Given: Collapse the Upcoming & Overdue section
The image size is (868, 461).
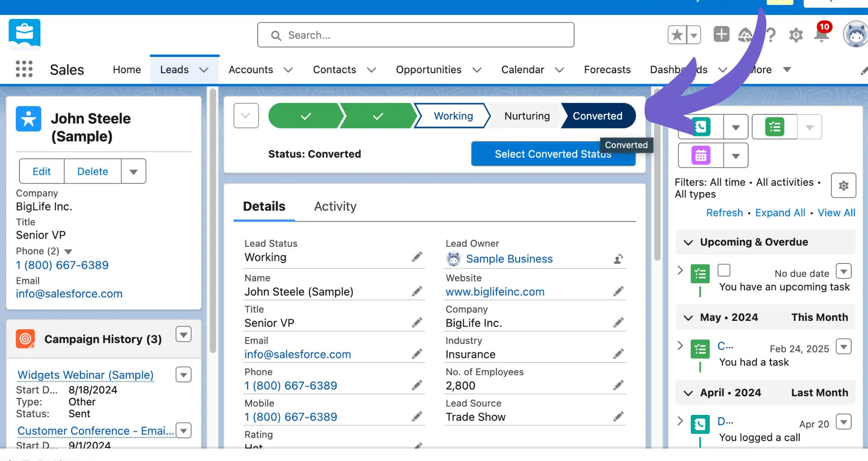Looking at the screenshot, I should click(688, 242).
